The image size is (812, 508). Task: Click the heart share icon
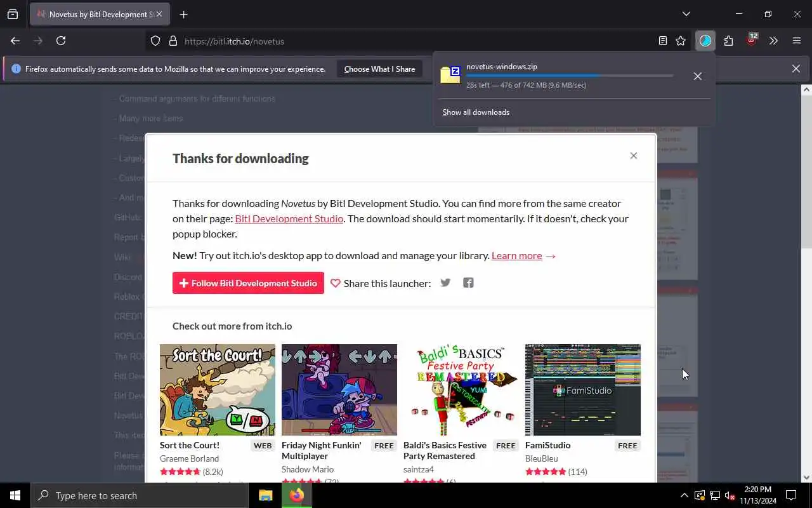click(336, 283)
